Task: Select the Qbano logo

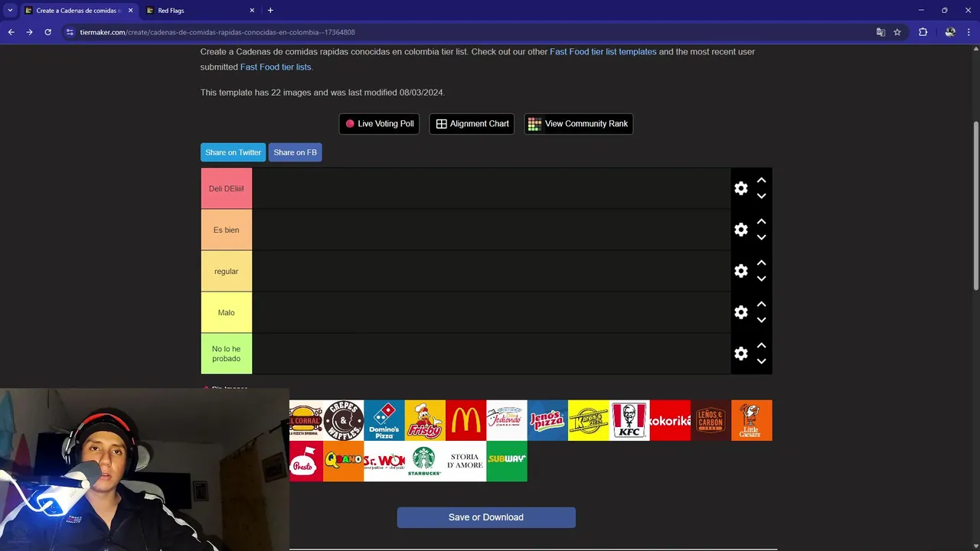Action: pyautogui.click(x=343, y=461)
